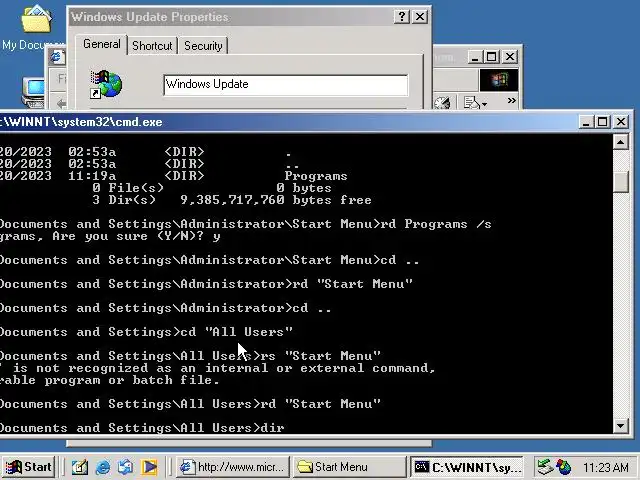Screen dimensions: 640x480
Task: Click the Windows Update name field
Action: [x=286, y=84]
